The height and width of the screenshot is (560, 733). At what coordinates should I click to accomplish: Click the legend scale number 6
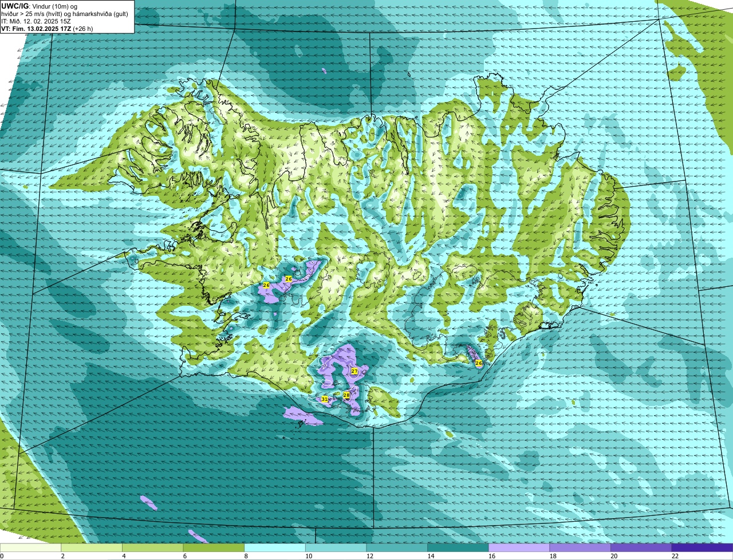click(184, 556)
